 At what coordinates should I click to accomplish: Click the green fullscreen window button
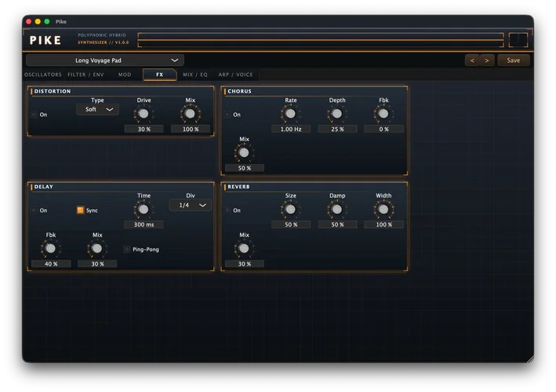tap(47, 22)
